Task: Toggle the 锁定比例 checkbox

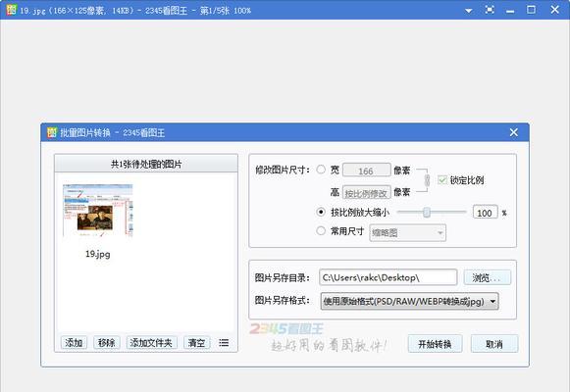Action: click(x=442, y=180)
